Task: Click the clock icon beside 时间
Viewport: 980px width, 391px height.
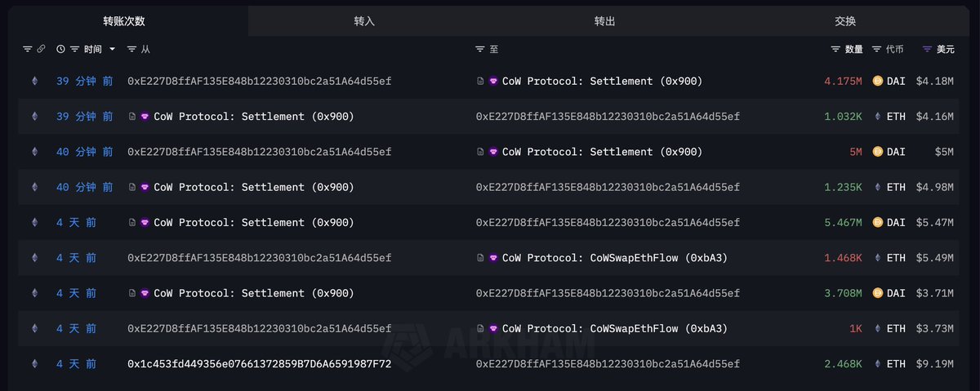Action: [x=60, y=49]
